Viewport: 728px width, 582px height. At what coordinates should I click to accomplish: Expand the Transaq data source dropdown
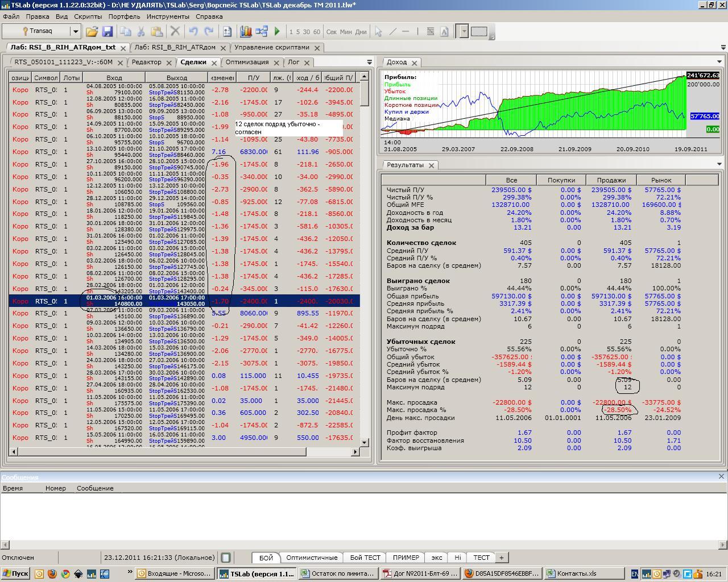point(75,32)
